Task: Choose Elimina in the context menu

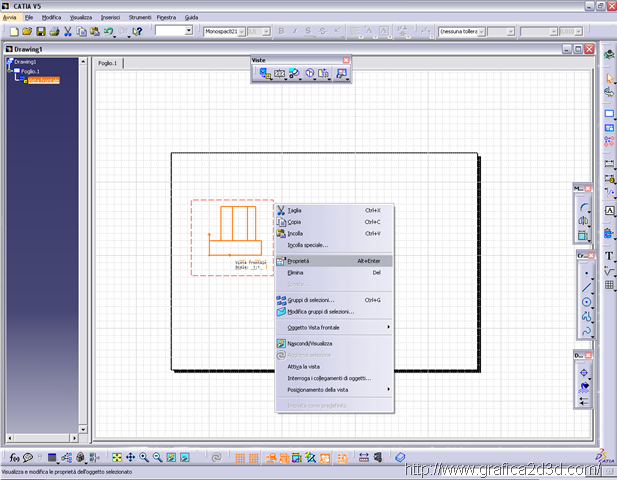Action: tap(295, 272)
